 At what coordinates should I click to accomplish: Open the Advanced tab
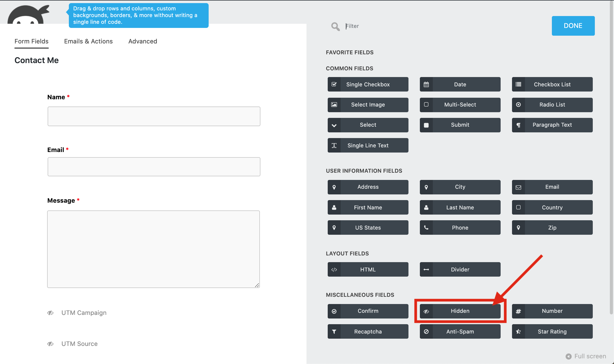[143, 41]
